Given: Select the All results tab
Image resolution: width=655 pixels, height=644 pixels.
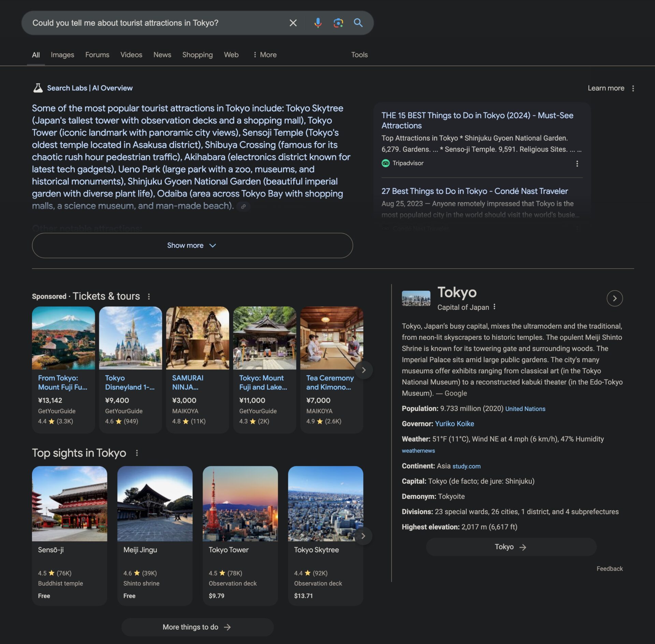Looking at the screenshot, I should (36, 55).
